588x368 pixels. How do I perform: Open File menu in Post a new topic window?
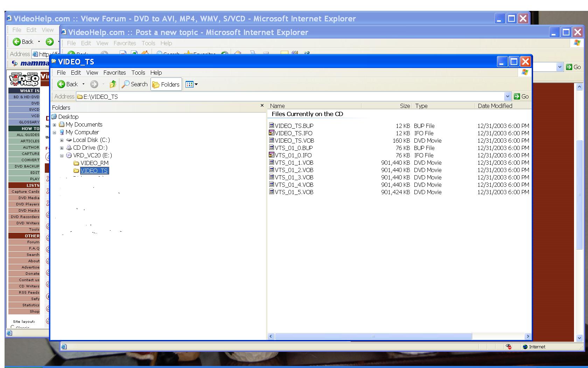[71, 43]
